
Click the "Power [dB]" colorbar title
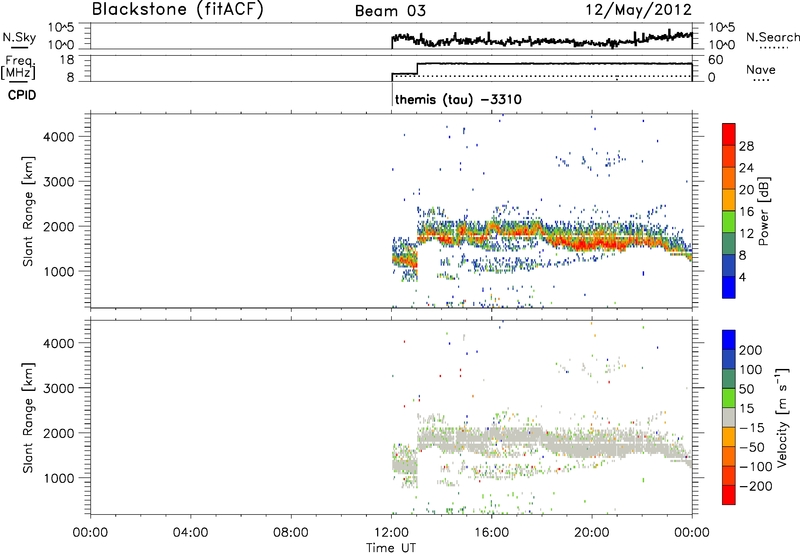coord(763,211)
